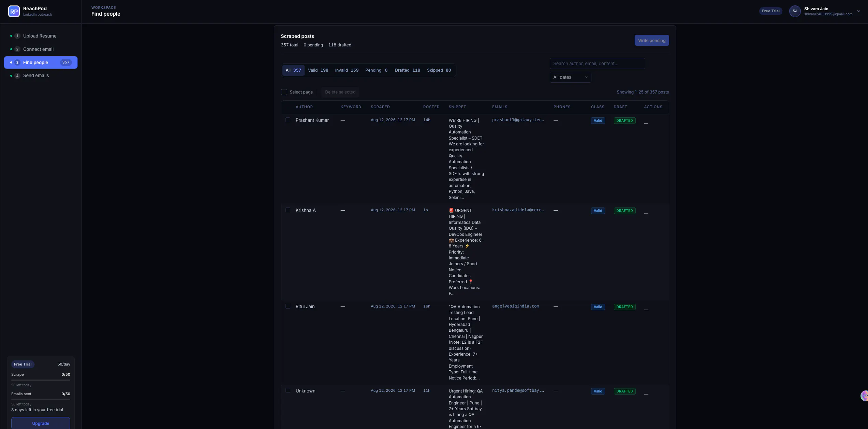This screenshot has width=868, height=429.
Task: Click the 357 count badge on Find people
Action: pyautogui.click(x=66, y=62)
